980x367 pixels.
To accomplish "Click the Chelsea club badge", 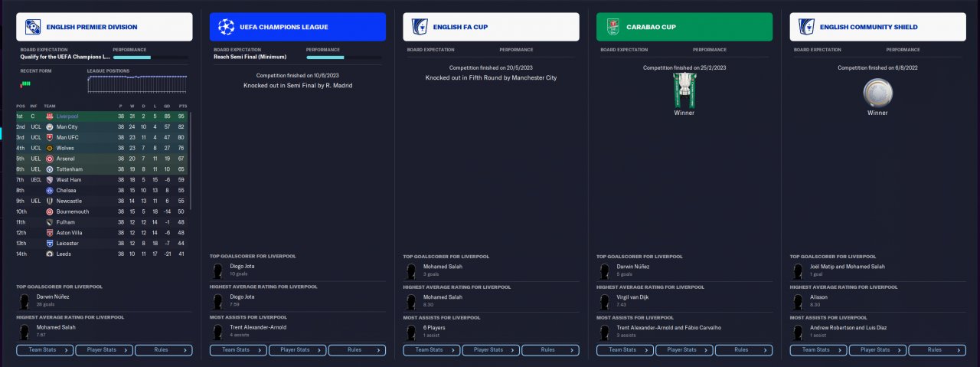I will [49, 190].
